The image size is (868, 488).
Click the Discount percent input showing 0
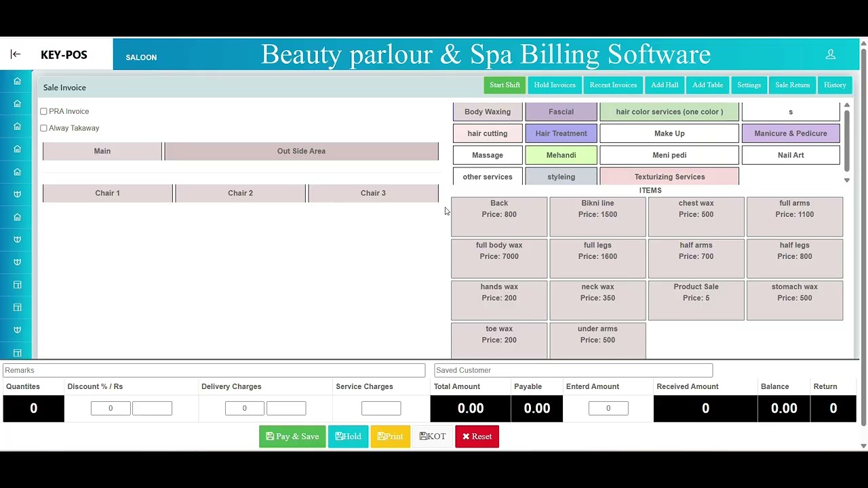coord(111,408)
